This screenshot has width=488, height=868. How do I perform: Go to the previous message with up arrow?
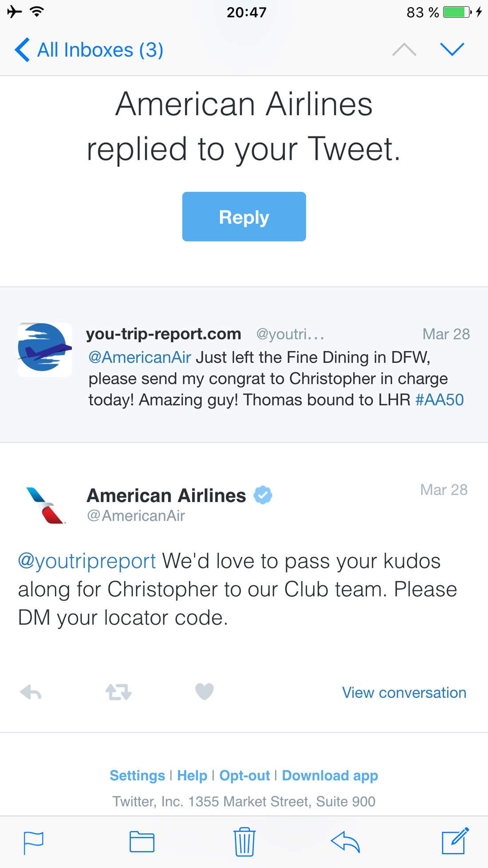click(404, 49)
